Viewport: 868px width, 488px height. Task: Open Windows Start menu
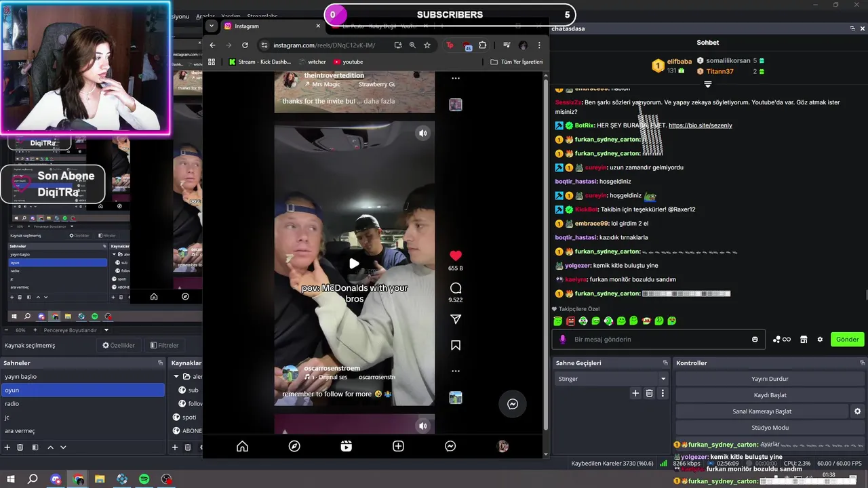pos(11,479)
